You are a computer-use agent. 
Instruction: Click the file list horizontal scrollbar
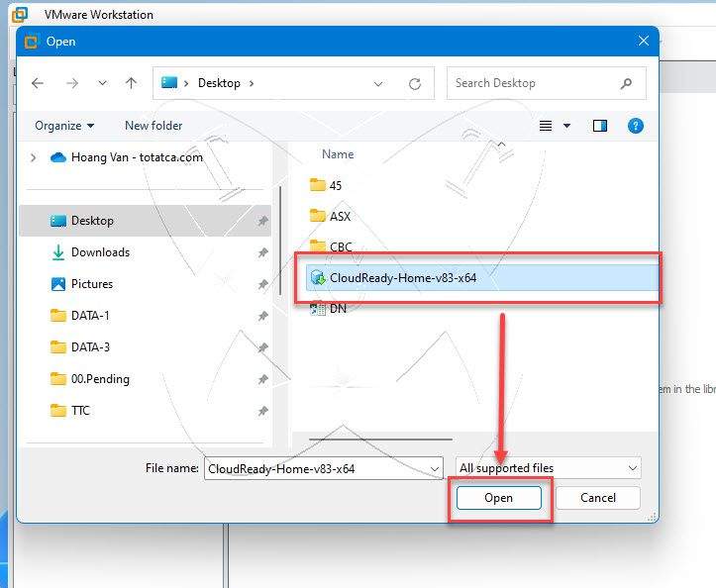380,440
